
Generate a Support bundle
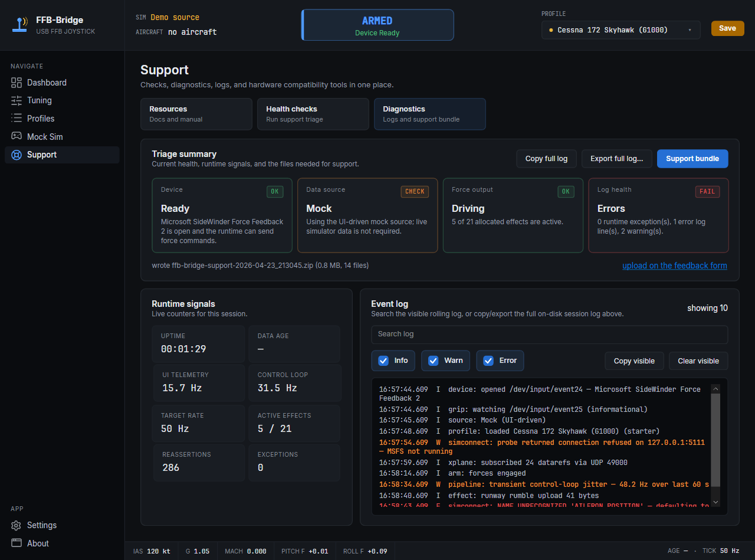[x=692, y=159]
